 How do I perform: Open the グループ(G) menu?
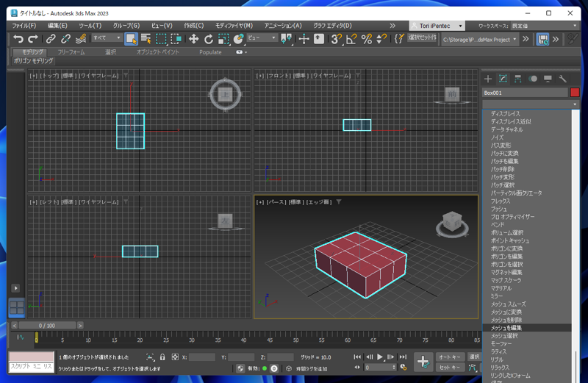(126, 26)
